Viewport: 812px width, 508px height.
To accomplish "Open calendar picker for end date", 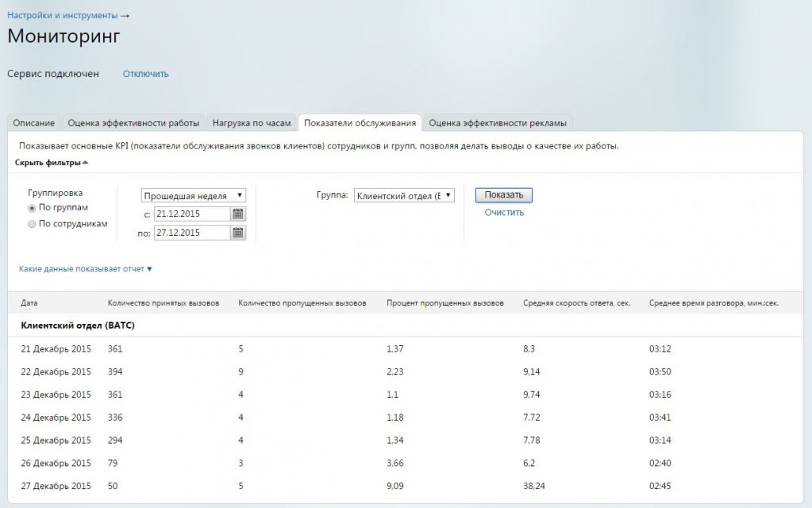I will click(238, 233).
